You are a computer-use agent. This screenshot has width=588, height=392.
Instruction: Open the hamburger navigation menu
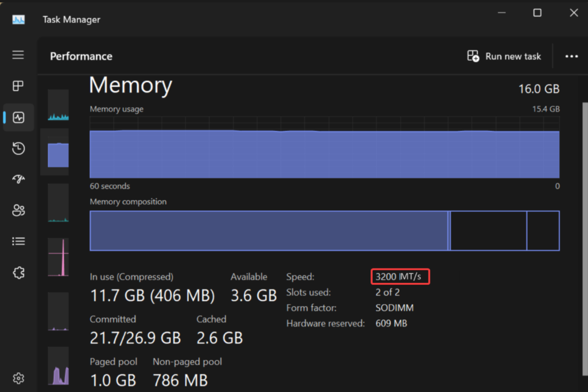[x=18, y=55]
